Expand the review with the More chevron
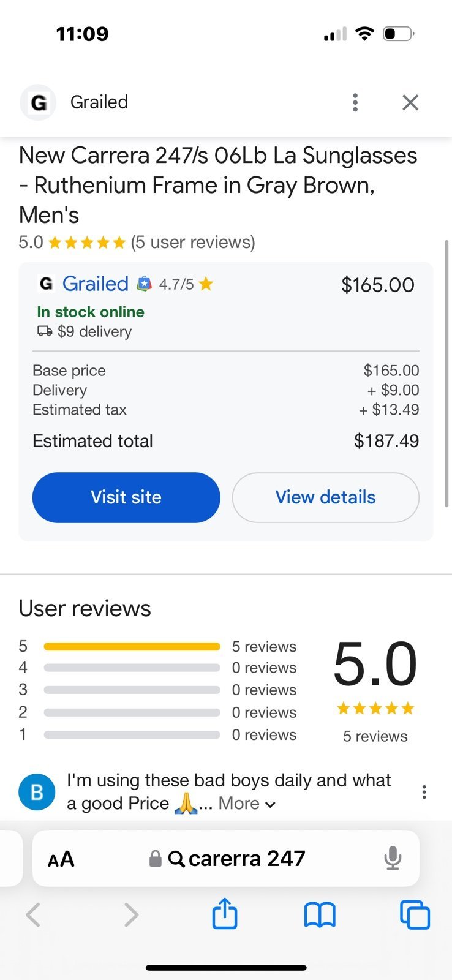 coord(247,804)
